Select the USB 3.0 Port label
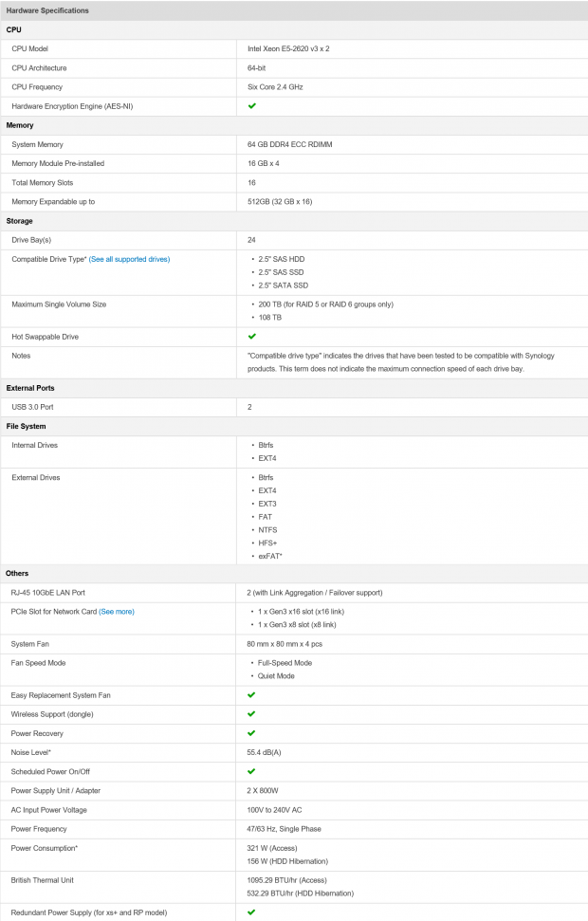Screen dimensions: 588x921 33,407
